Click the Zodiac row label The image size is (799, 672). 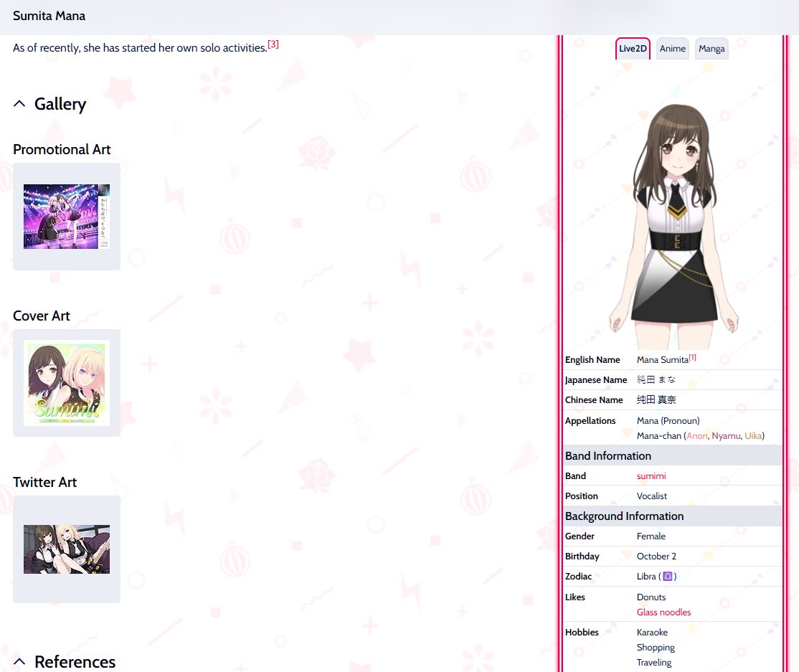(578, 576)
